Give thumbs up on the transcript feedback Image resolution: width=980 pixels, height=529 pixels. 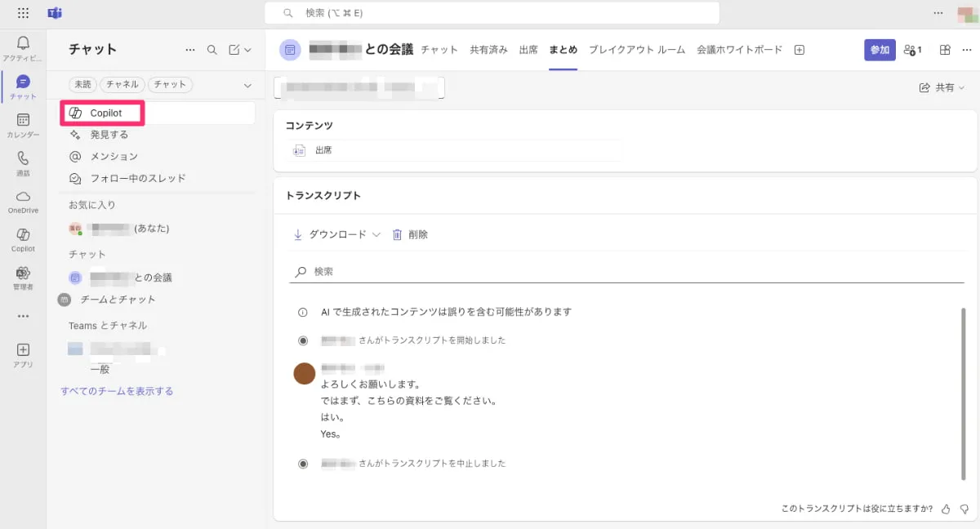(x=947, y=508)
